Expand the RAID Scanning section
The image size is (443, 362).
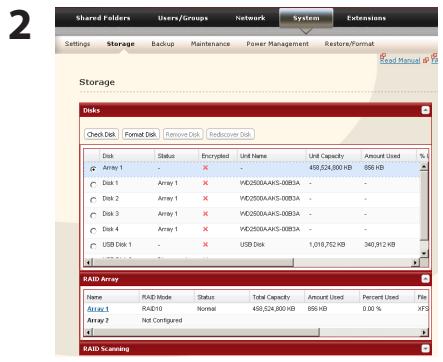tap(425, 349)
